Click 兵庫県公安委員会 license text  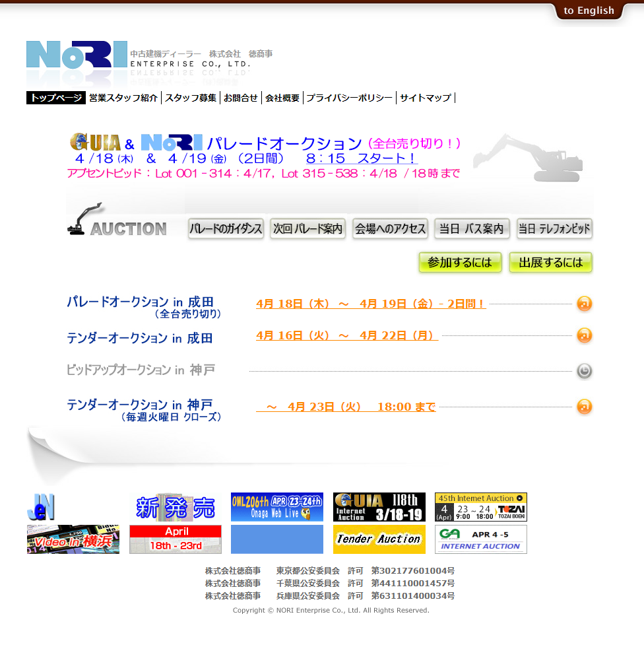click(330, 596)
